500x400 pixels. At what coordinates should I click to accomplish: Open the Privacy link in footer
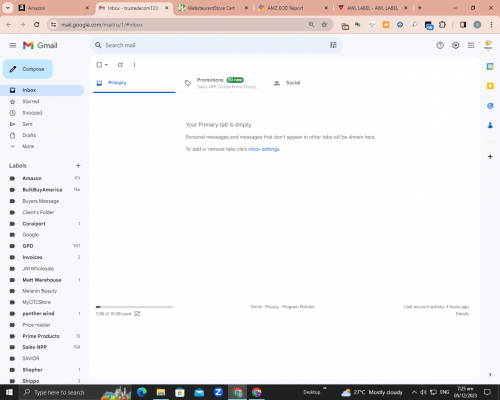[x=272, y=307]
